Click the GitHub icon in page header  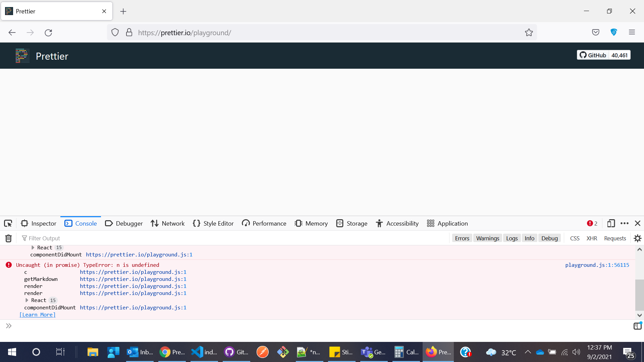[x=583, y=55]
